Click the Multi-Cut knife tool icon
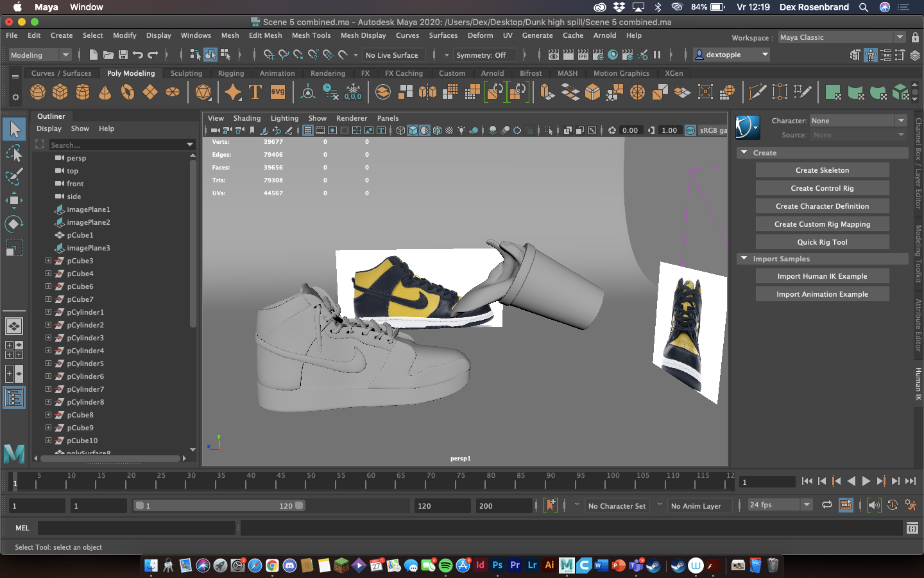Screen dimensions: 924x578 tap(757, 92)
